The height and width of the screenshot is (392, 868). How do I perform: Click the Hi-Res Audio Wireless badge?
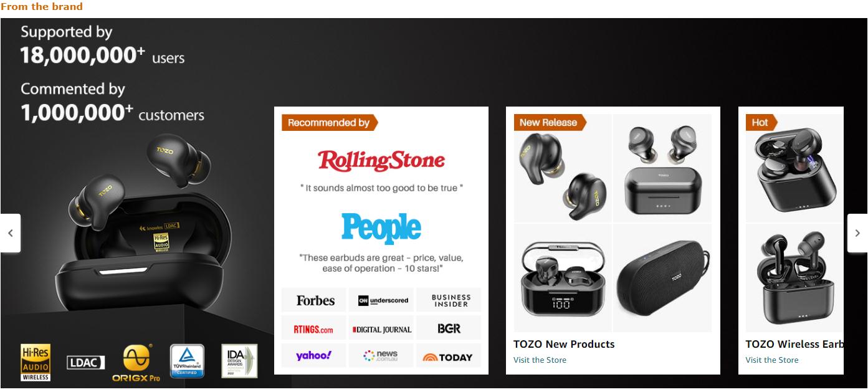[x=36, y=361]
